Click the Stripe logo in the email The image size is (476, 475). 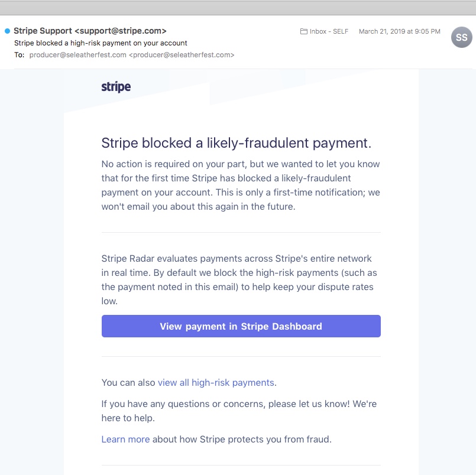point(116,87)
